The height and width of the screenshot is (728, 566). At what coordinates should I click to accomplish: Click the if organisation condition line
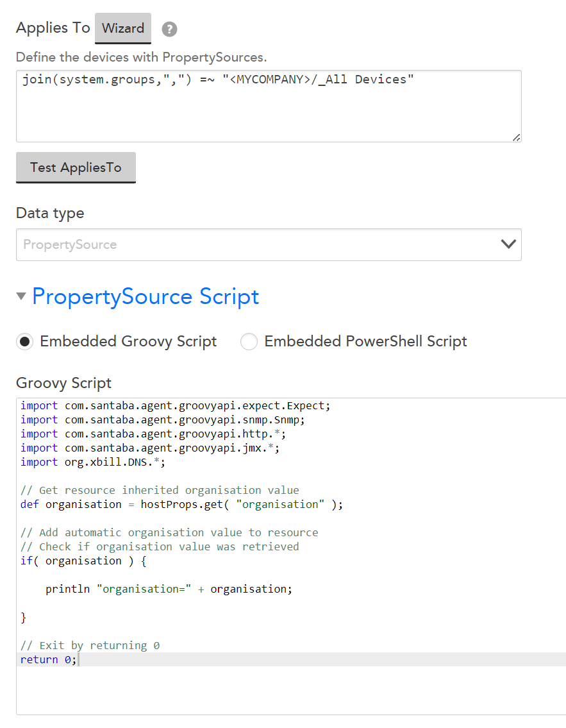pos(83,561)
